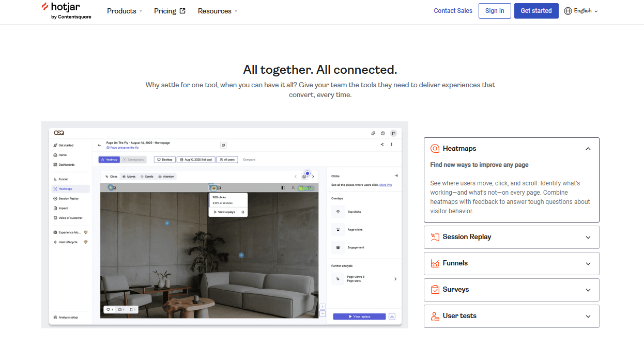Click the zoom out minus button near heatmap
The height and width of the screenshot is (348, 644).
pos(323,313)
